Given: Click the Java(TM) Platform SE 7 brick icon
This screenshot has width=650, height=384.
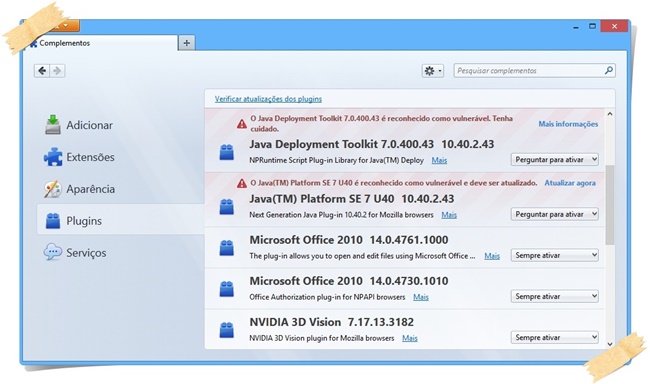Looking at the screenshot, I should (226, 207).
